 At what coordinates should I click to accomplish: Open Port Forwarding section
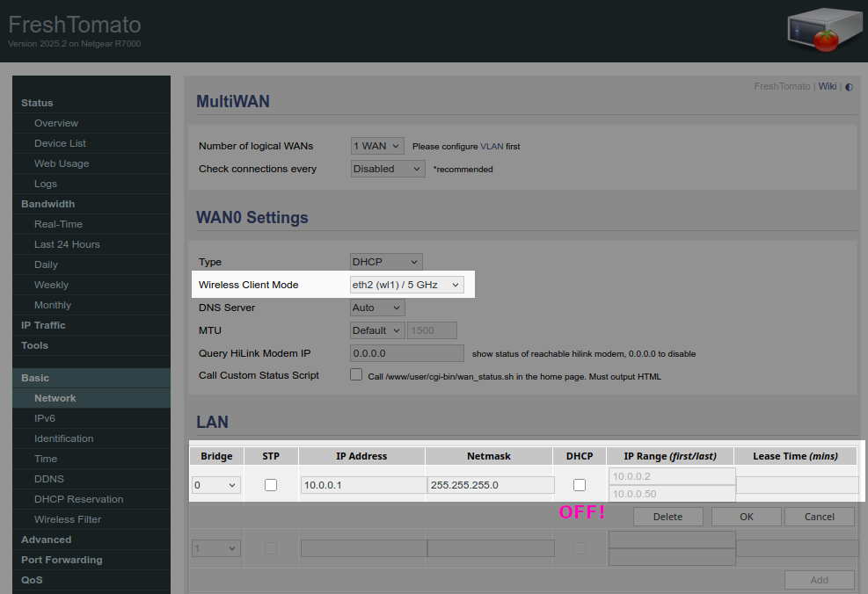pyautogui.click(x=62, y=560)
